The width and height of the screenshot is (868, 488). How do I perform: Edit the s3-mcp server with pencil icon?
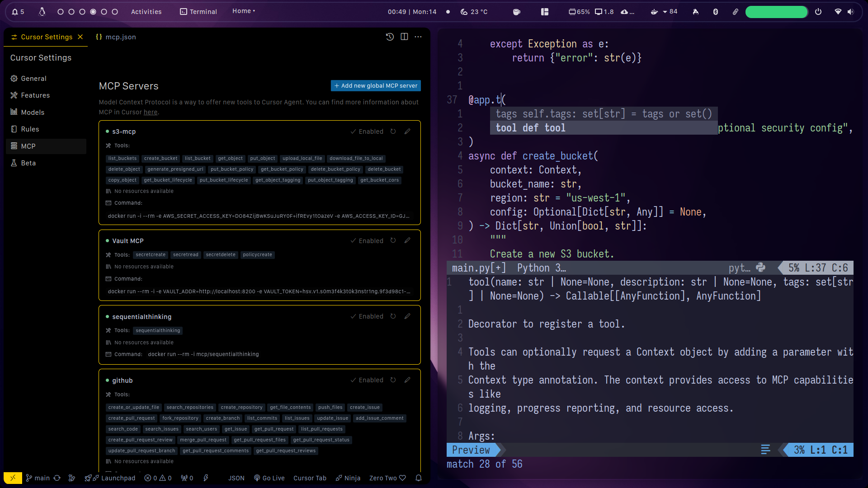point(407,131)
